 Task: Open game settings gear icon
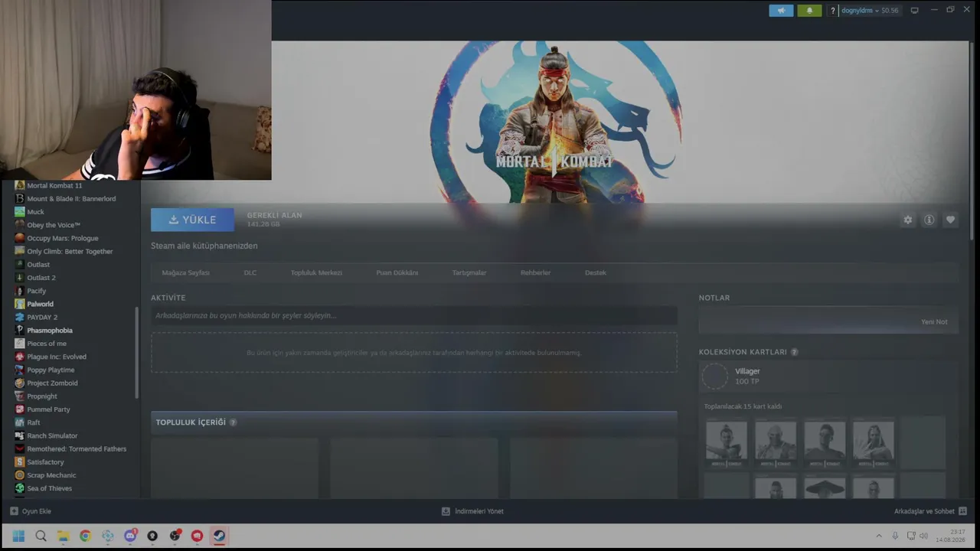pos(907,220)
